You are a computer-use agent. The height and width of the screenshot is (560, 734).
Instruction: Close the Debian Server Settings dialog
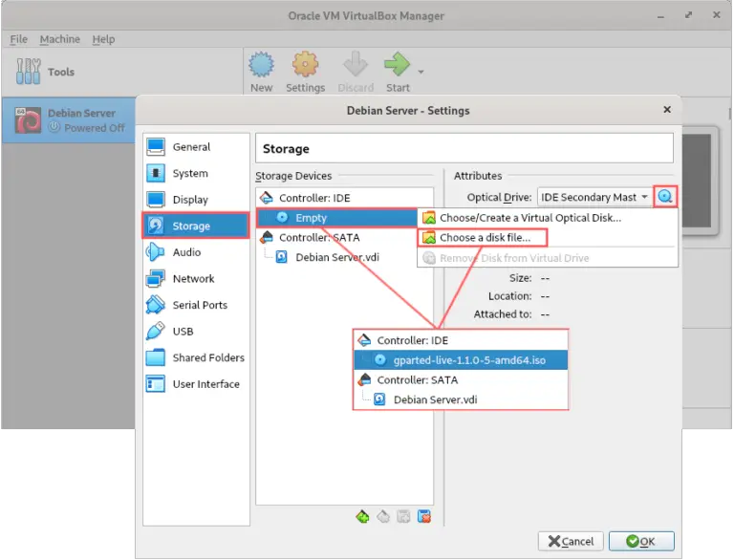click(667, 110)
